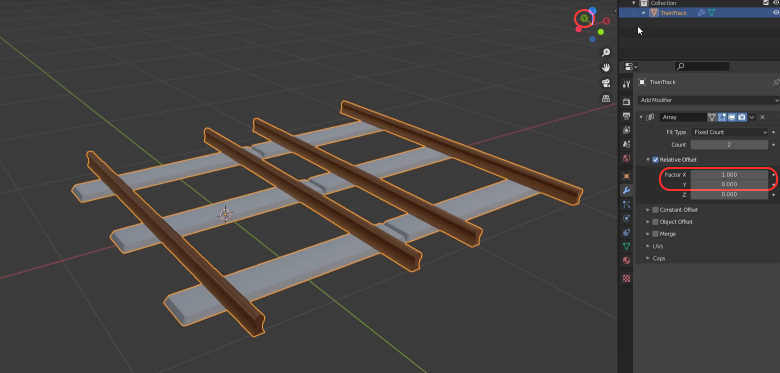The height and width of the screenshot is (373, 780).
Task: Expand the UVs section
Action: click(657, 246)
